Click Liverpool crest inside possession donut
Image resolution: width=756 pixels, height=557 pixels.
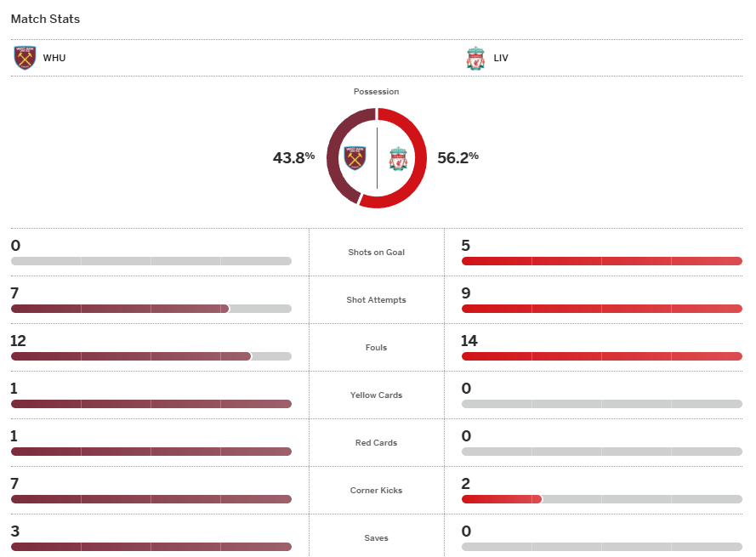click(398, 158)
